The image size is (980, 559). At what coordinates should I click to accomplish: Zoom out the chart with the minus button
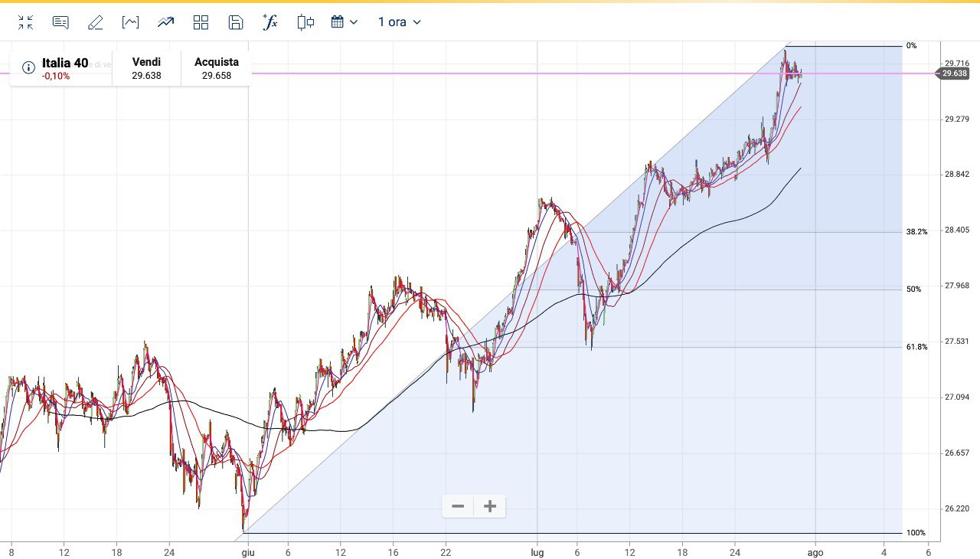pos(458,506)
